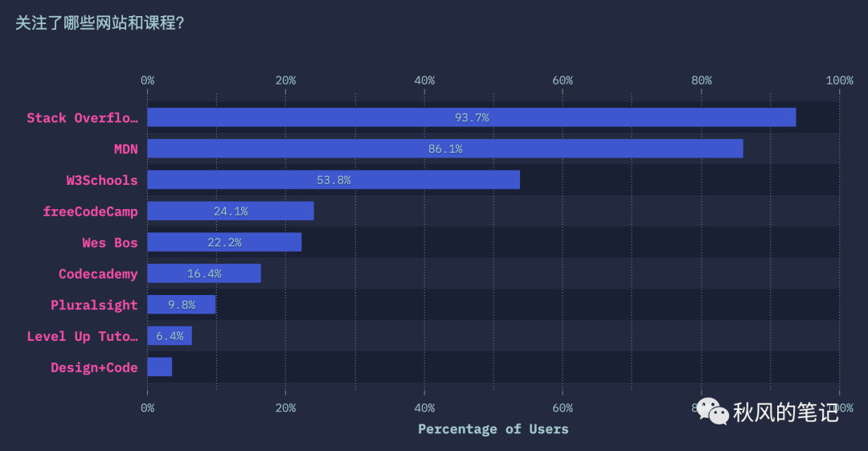Click the Stack Overflow label
This screenshot has height=451, width=868.
[x=83, y=117]
